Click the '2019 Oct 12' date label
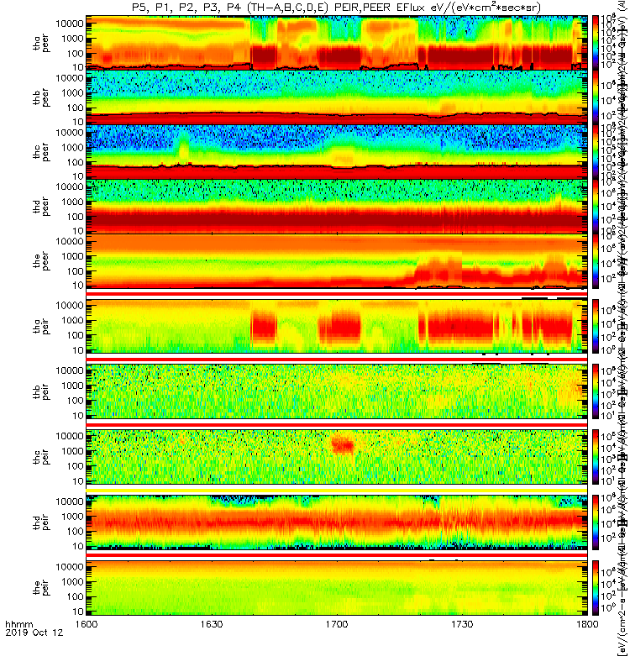 [x=34, y=633]
